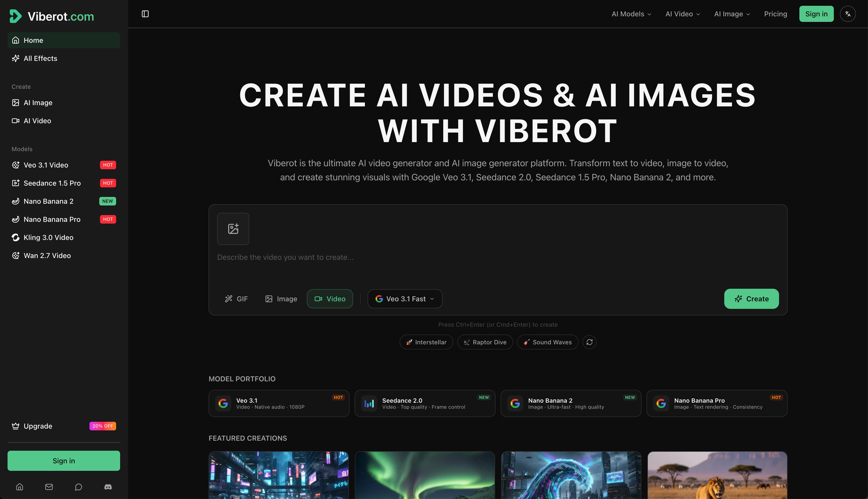
Task: Open the Seedance 2.0 model portfolio card
Action: tap(425, 403)
